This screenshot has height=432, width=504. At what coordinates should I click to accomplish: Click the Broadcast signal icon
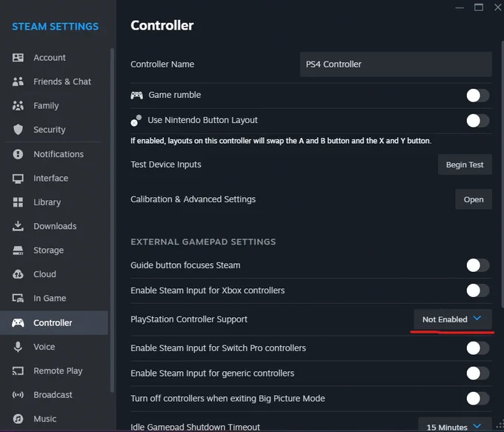pos(18,395)
